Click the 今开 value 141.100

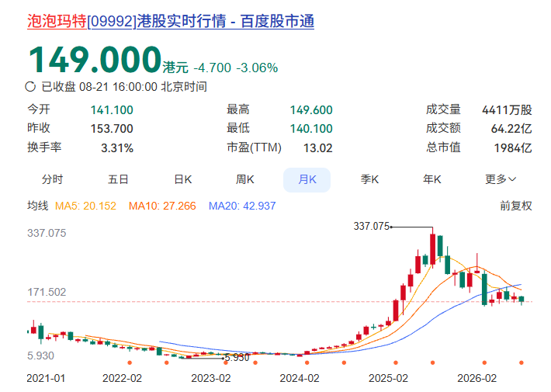112,110
